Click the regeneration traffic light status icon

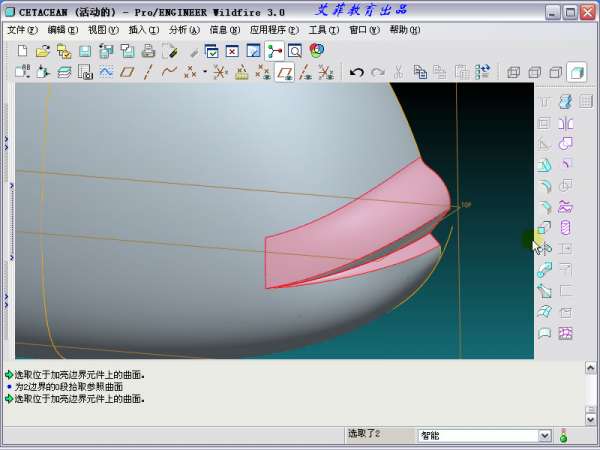tap(563, 435)
